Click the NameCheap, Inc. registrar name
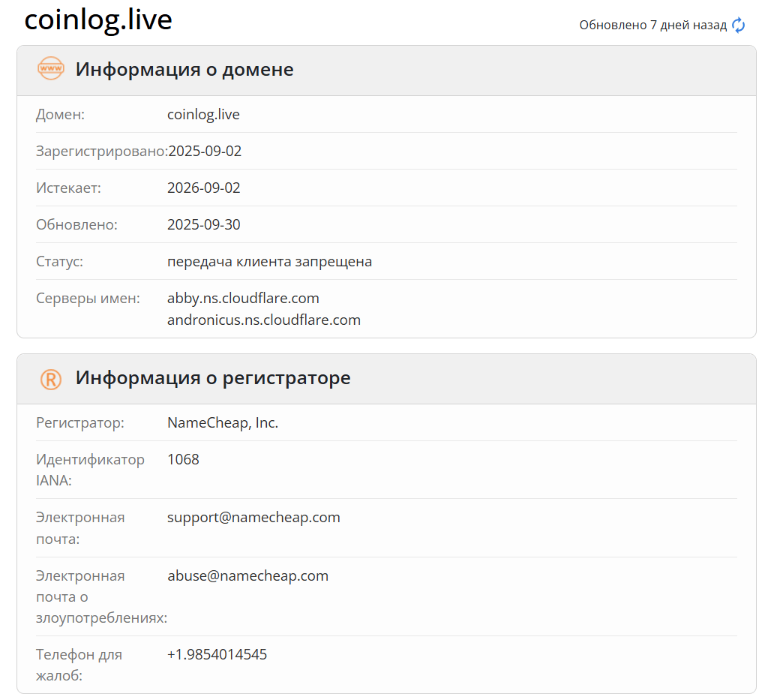Image resolution: width=765 pixels, height=700 pixels. (223, 423)
